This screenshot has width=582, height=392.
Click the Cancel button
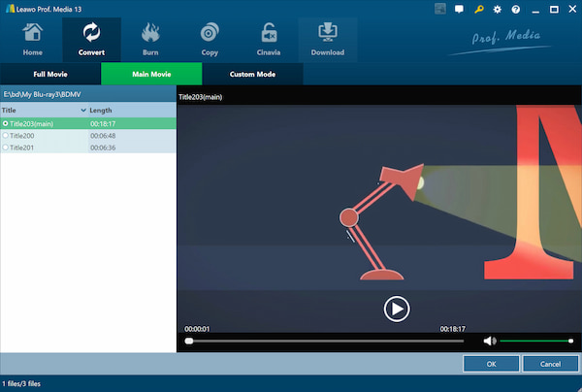pos(550,364)
